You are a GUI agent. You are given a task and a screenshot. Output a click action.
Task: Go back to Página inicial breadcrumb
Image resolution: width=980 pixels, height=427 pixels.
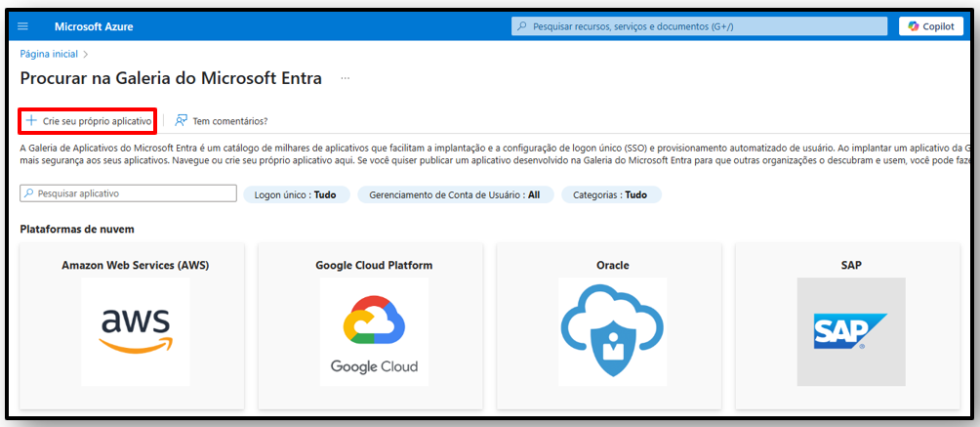click(49, 54)
